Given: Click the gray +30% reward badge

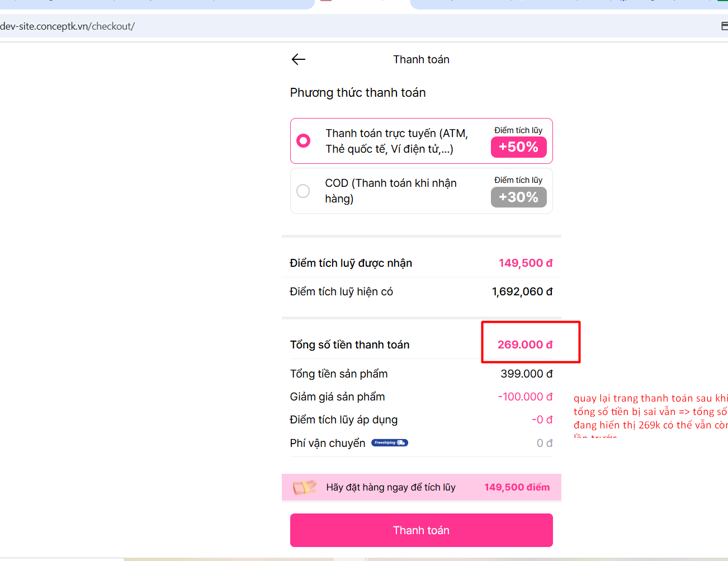Looking at the screenshot, I should tap(518, 197).
